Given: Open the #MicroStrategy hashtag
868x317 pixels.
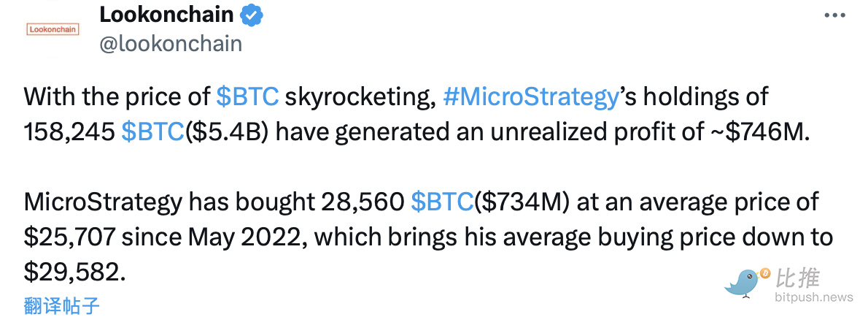Looking at the screenshot, I should tap(530, 97).
